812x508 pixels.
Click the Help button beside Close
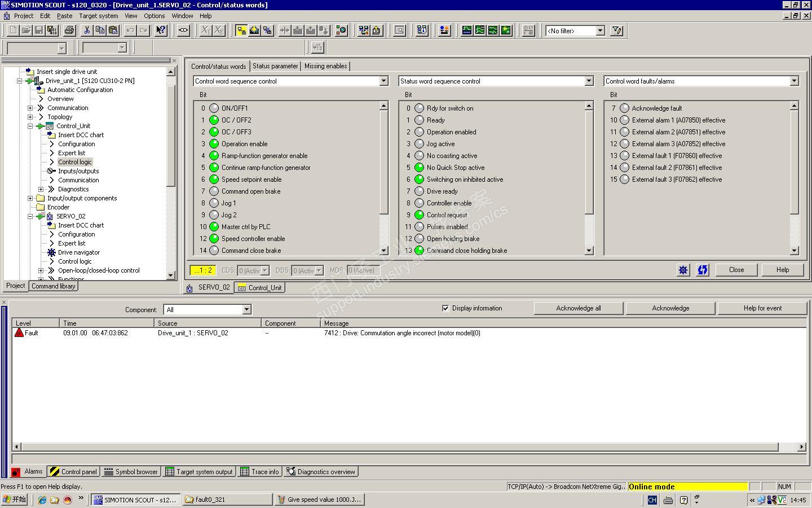tap(783, 270)
